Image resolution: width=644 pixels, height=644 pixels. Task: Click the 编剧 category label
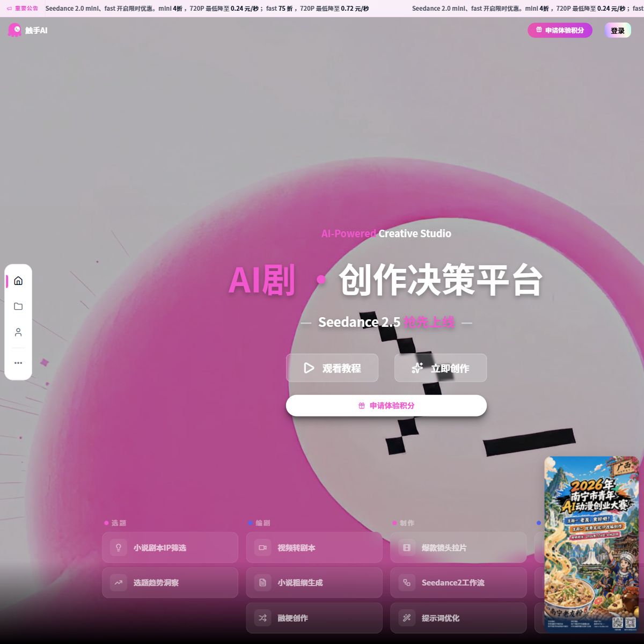263,523
